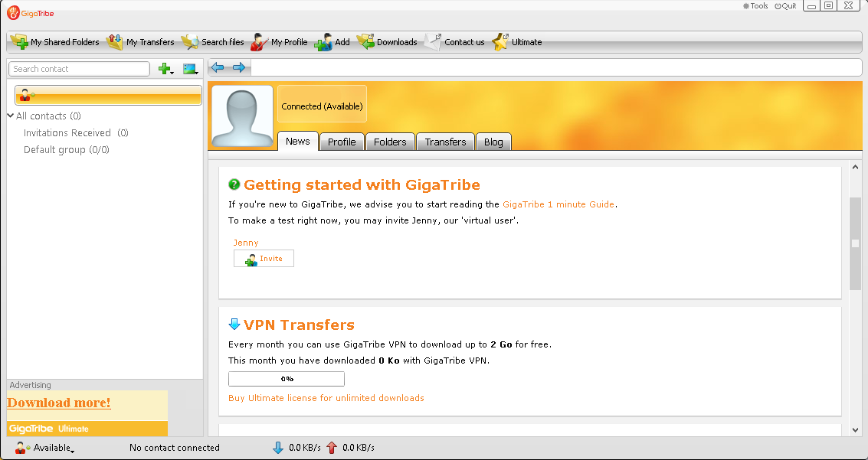Open the Tools menu with gear icon
Viewport: 868px width, 460px height.
pyautogui.click(x=755, y=6)
